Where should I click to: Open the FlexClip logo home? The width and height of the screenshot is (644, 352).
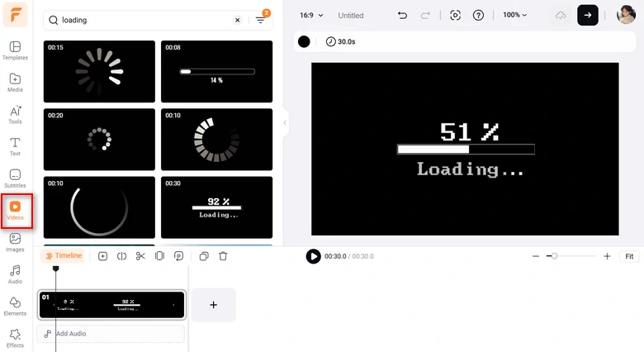(15, 15)
